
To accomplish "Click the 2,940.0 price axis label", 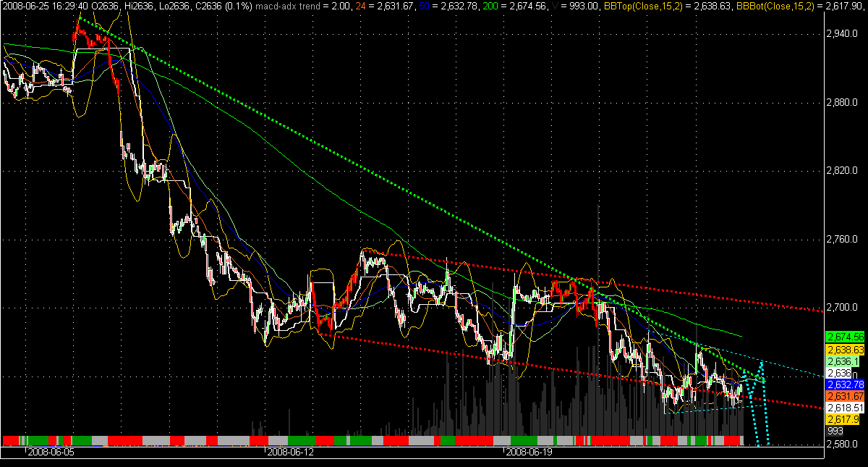I will (x=843, y=33).
